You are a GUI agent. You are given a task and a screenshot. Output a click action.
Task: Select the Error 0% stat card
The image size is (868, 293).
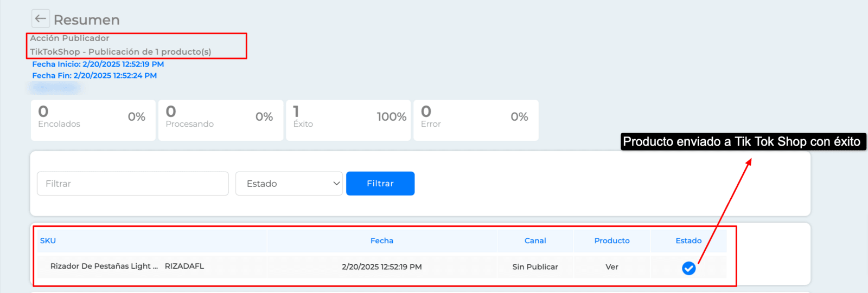pos(476,120)
